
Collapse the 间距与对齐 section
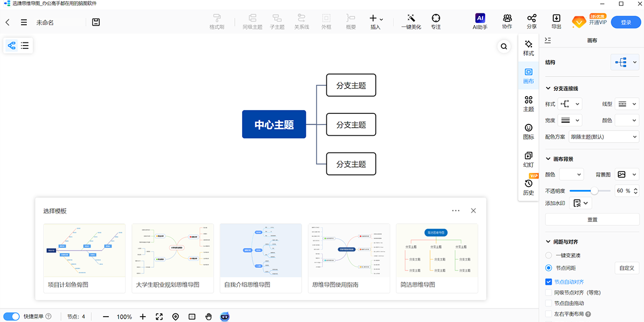click(548, 242)
